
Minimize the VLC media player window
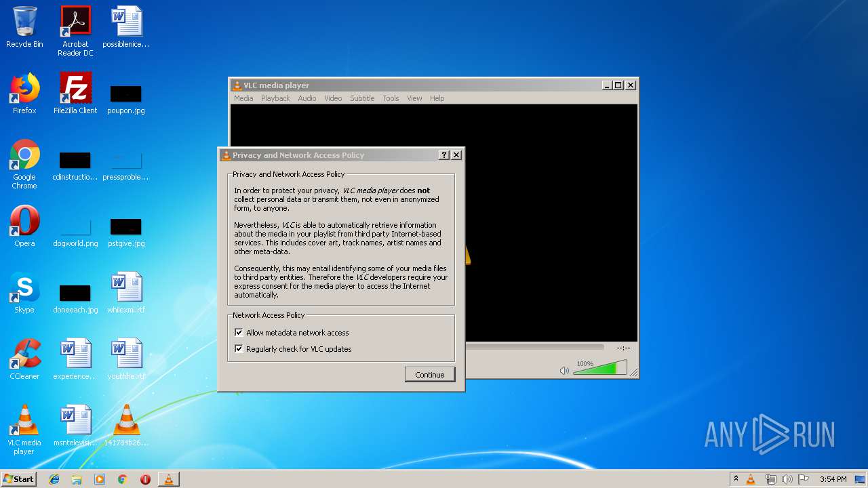[606, 85]
